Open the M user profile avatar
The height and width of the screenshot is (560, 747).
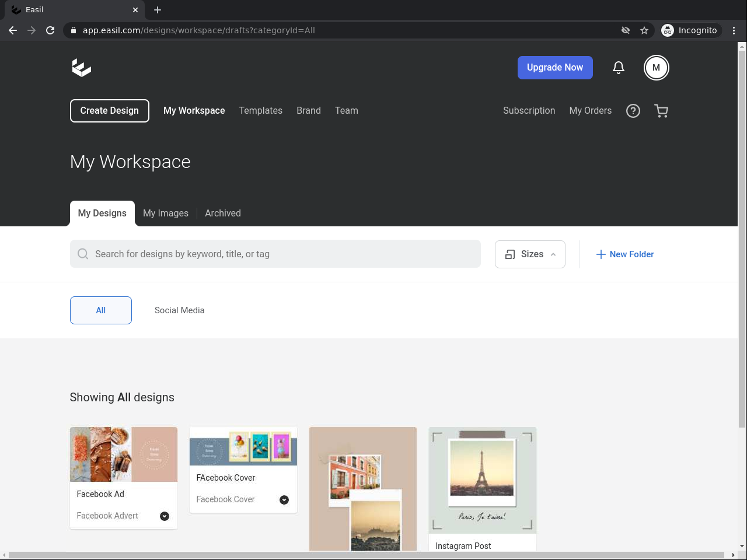(x=657, y=68)
